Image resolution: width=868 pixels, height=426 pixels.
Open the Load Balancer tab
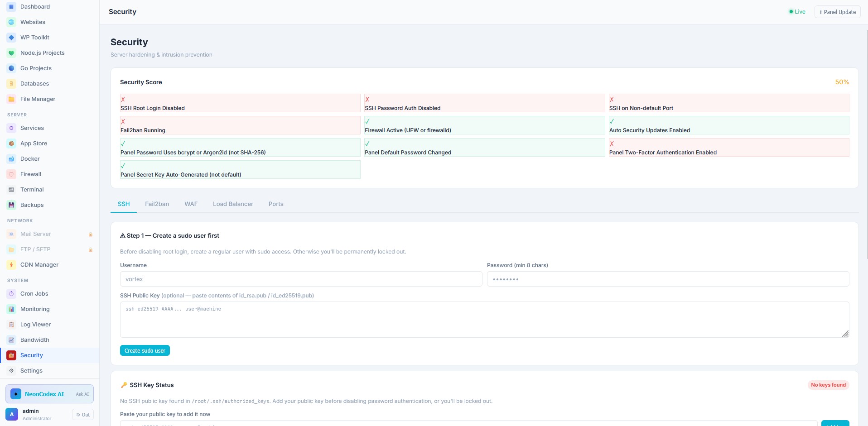click(233, 204)
